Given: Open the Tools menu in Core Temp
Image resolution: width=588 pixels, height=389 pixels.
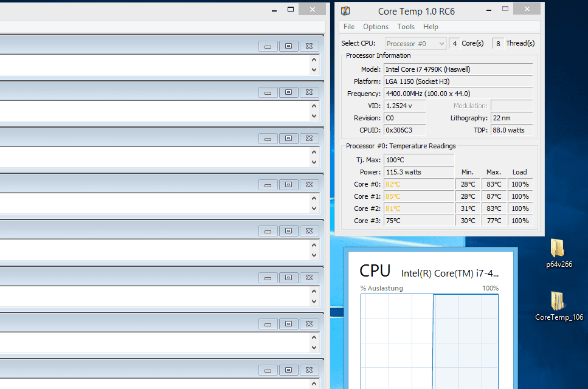Looking at the screenshot, I should pyautogui.click(x=406, y=27).
